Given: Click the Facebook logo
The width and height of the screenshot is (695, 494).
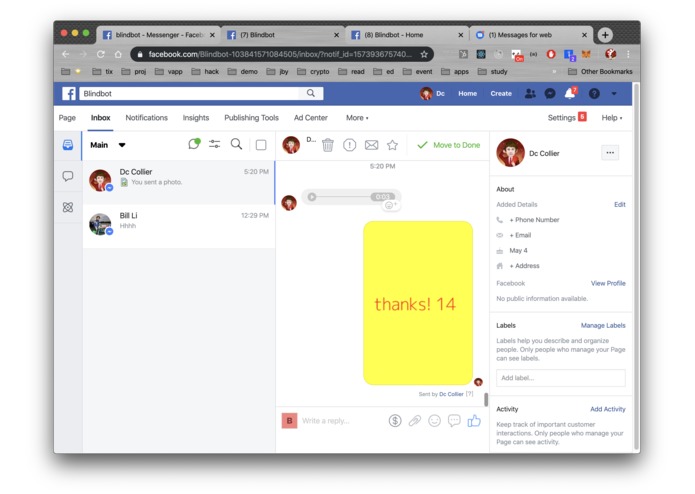Looking at the screenshot, I should [69, 93].
